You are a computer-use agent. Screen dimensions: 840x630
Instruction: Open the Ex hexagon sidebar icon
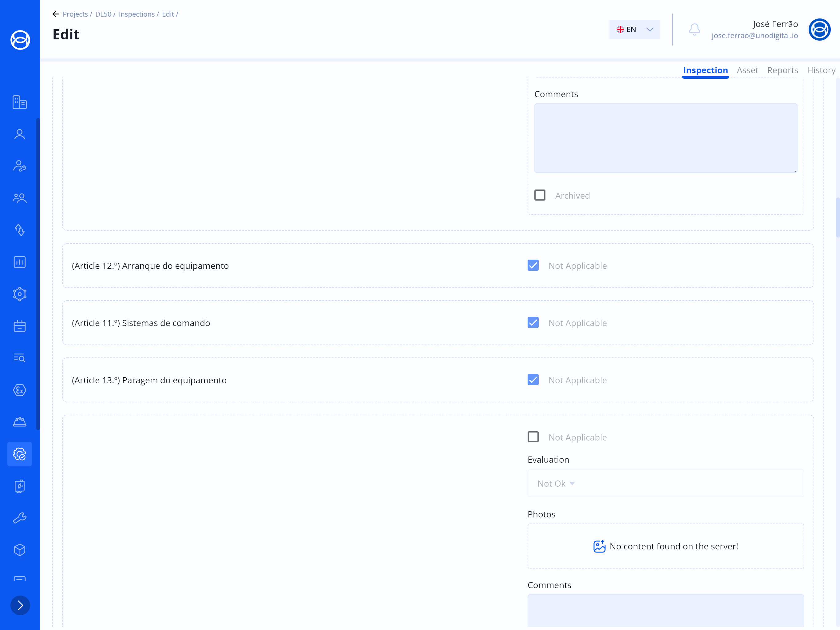[20, 390]
